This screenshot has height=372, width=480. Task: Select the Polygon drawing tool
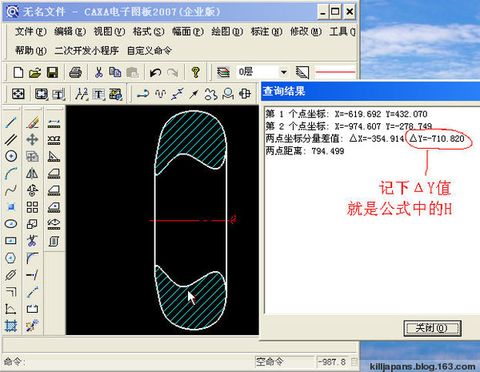[x=11, y=258]
